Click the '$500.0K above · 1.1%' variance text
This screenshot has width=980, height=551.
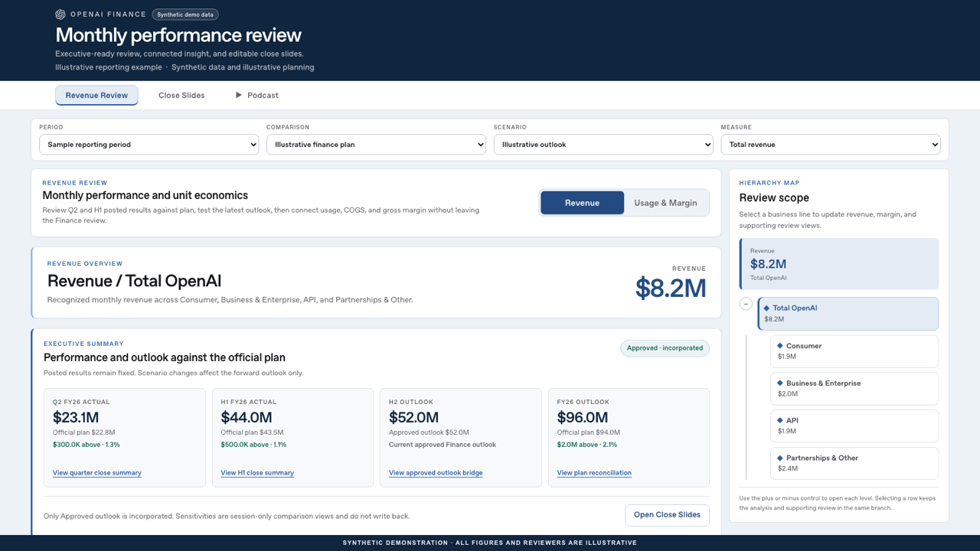tap(253, 445)
